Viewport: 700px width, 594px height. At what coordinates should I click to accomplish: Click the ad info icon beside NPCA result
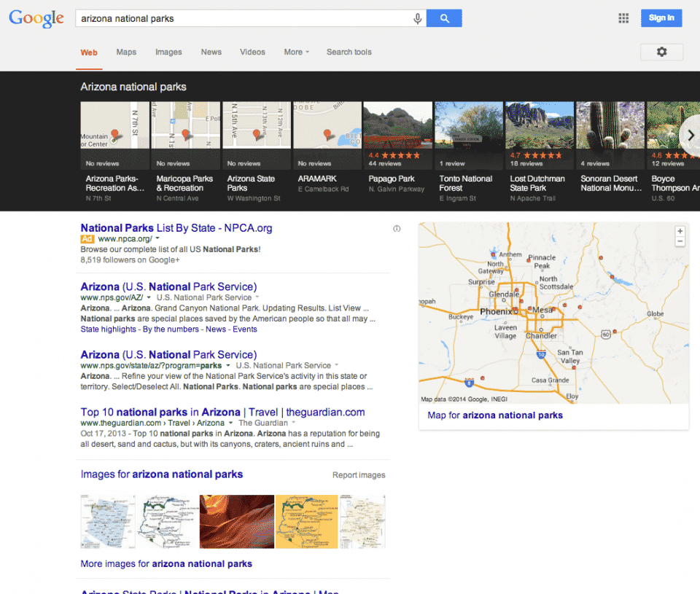397,229
